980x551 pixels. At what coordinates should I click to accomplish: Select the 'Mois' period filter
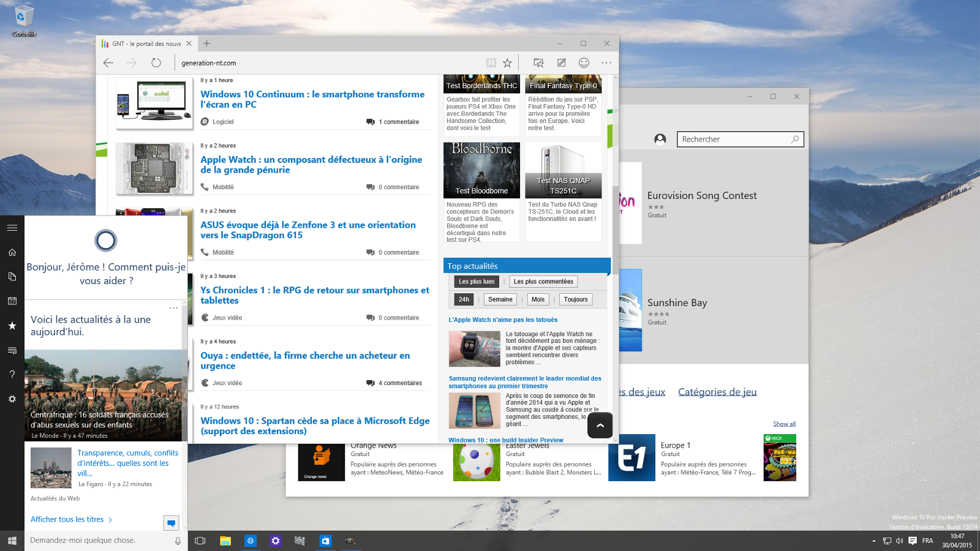point(538,299)
